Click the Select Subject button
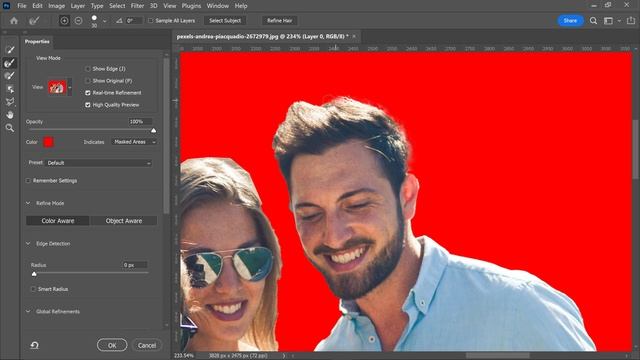 [225, 20]
